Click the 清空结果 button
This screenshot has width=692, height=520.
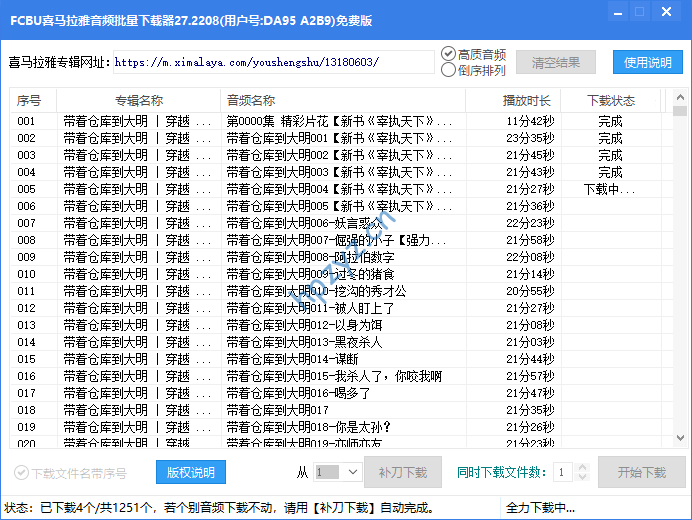[556, 62]
